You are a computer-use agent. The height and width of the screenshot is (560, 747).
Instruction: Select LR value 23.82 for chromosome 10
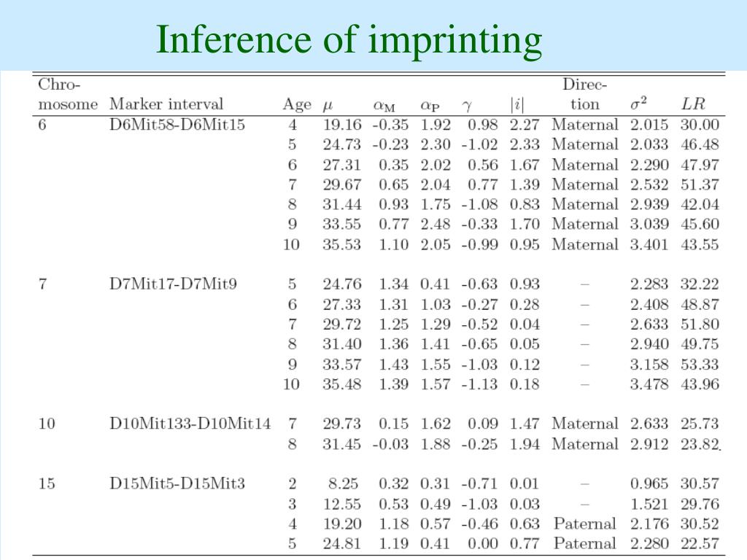coord(700,444)
